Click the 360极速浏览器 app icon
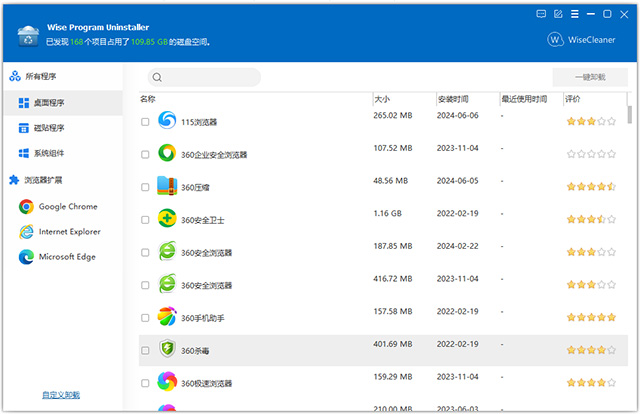Screen dimensions: 640x414 coord(167,381)
